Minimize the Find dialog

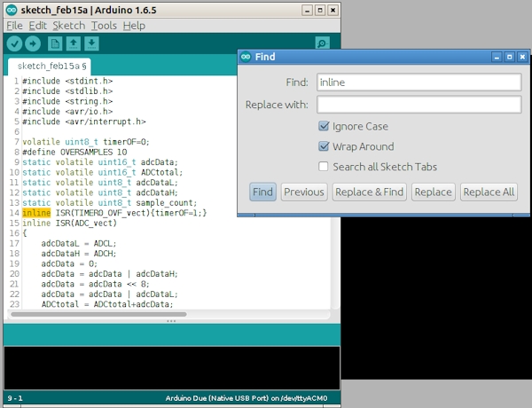[x=497, y=57]
